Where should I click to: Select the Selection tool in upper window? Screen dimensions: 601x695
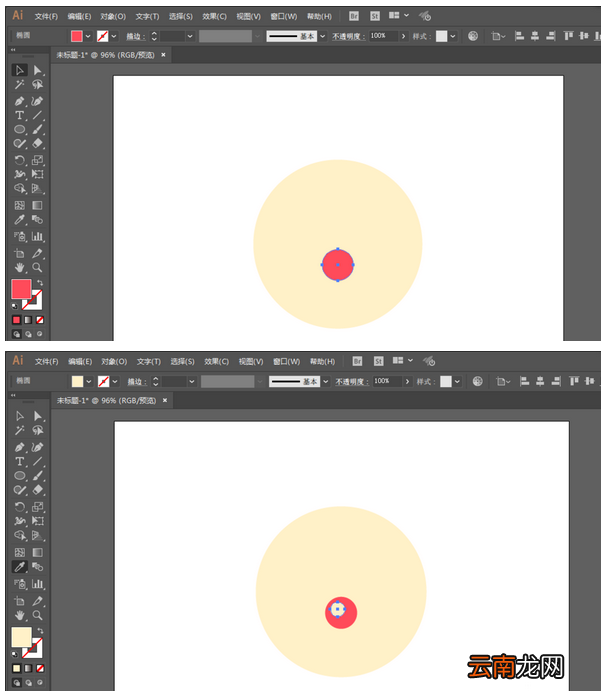pyautogui.click(x=20, y=70)
